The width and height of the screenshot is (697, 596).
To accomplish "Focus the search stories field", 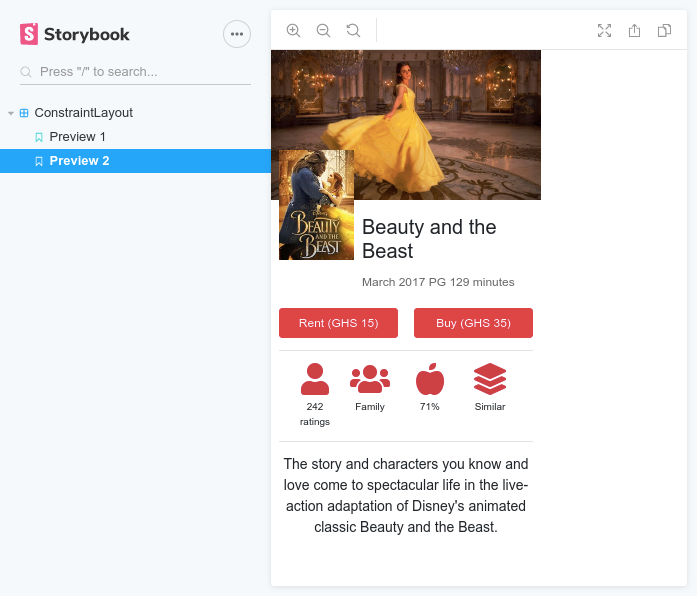I will point(135,72).
